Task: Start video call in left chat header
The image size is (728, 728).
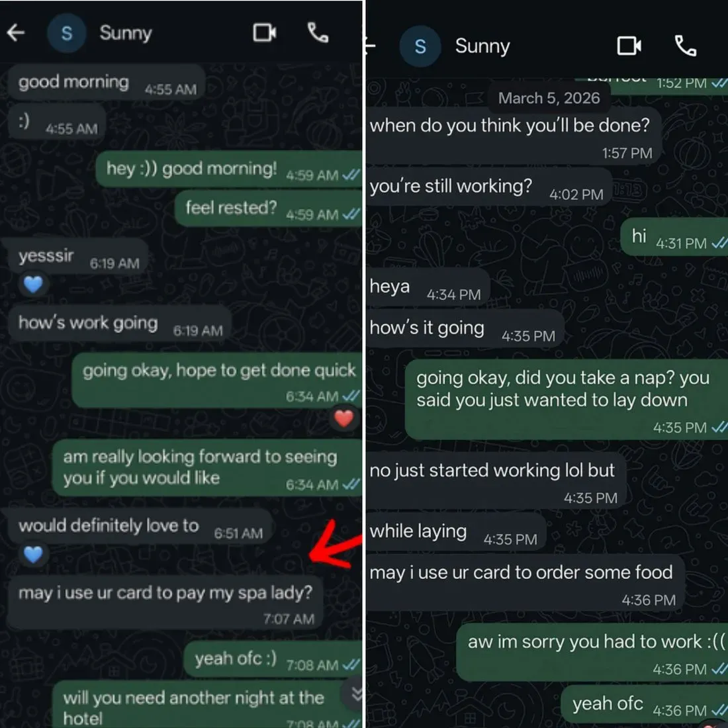Action: point(265,32)
